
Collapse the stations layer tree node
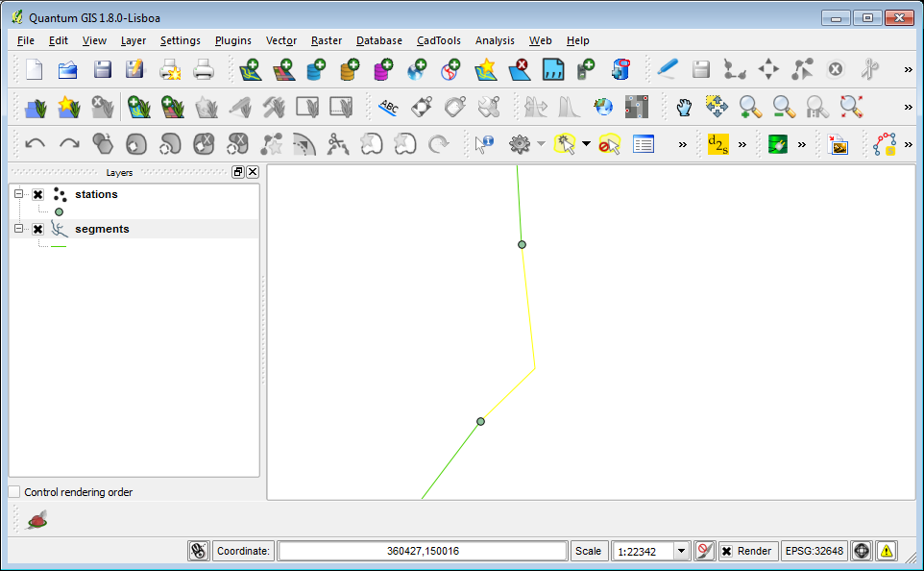(19, 194)
